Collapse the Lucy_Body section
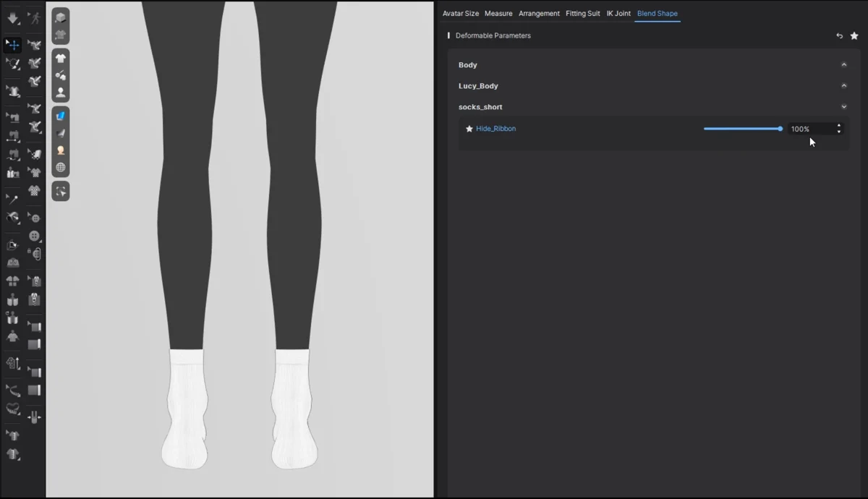 coord(843,86)
